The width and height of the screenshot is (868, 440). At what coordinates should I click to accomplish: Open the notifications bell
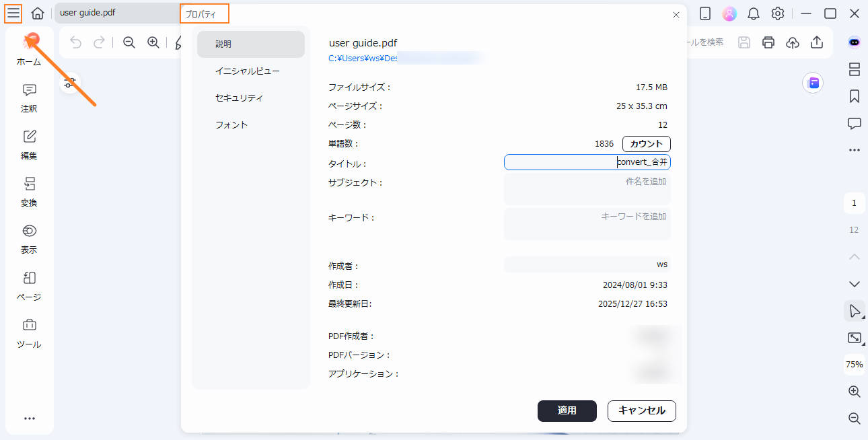click(x=753, y=13)
